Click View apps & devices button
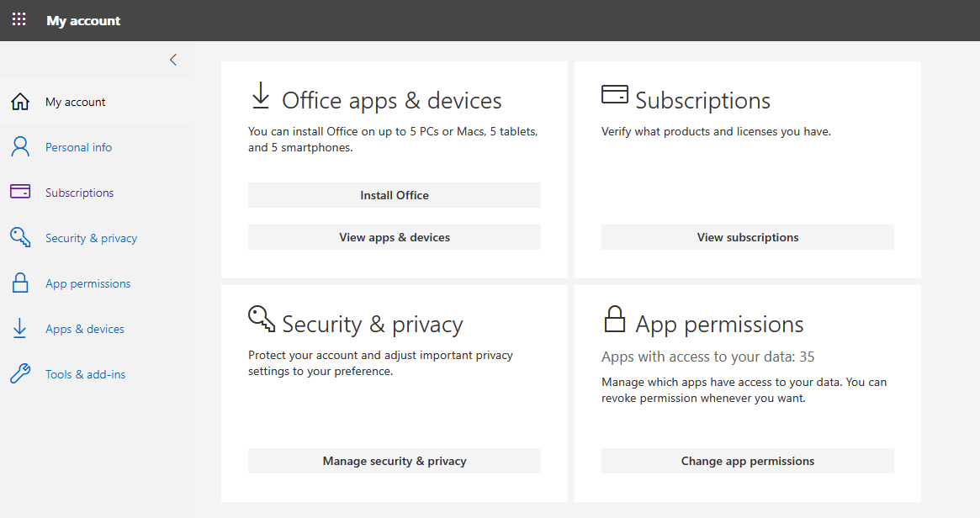Screen dimensions: 980x518 point(395,237)
